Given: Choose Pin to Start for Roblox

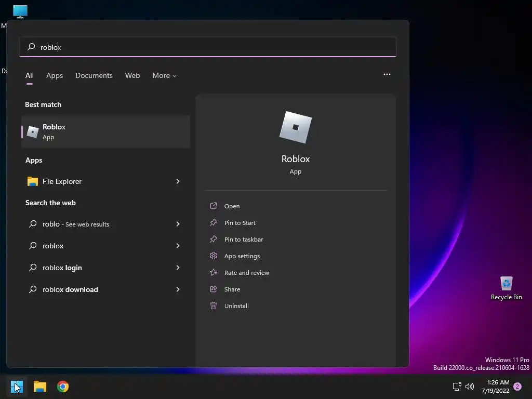Looking at the screenshot, I should [x=240, y=223].
